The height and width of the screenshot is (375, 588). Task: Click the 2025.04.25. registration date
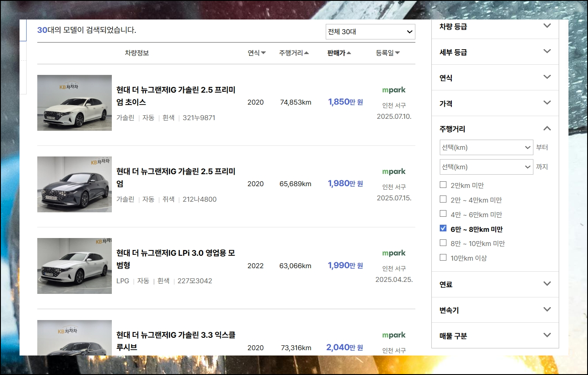coord(394,280)
